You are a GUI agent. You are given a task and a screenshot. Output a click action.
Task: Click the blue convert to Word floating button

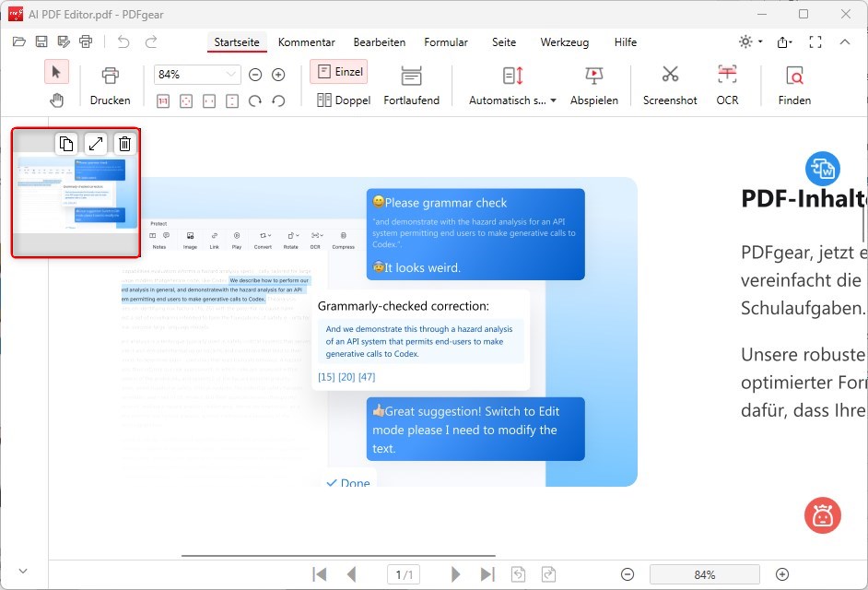point(822,169)
